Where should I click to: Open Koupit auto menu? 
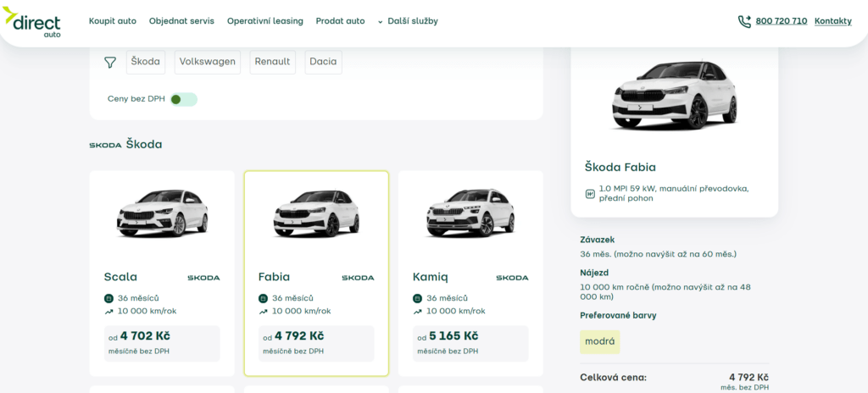[113, 21]
